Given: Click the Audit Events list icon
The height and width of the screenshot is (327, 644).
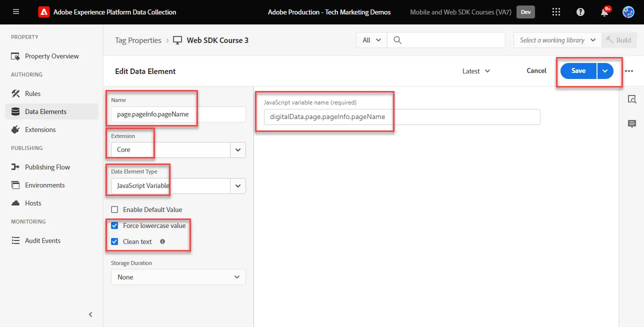Looking at the screenshot, I should click(15, 240).
